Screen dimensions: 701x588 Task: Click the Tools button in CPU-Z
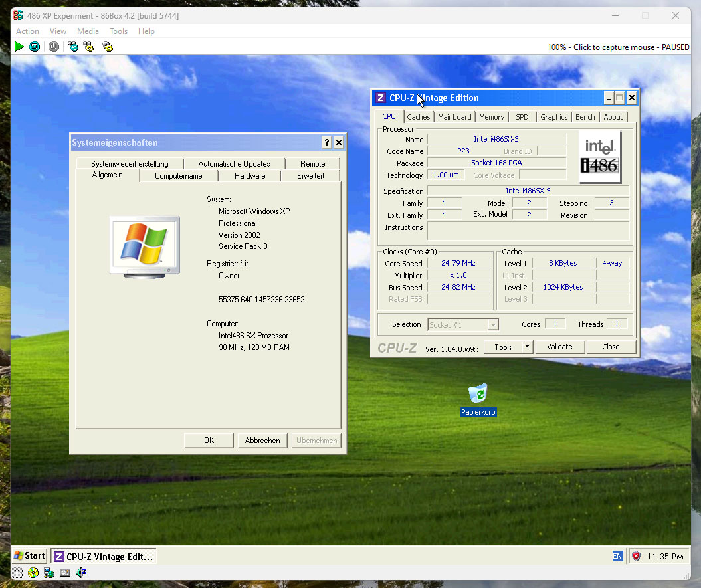click(x=504, y=347)
